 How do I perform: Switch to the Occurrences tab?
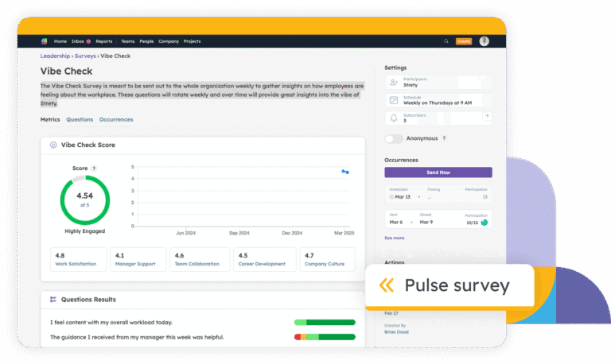(116, 119)
